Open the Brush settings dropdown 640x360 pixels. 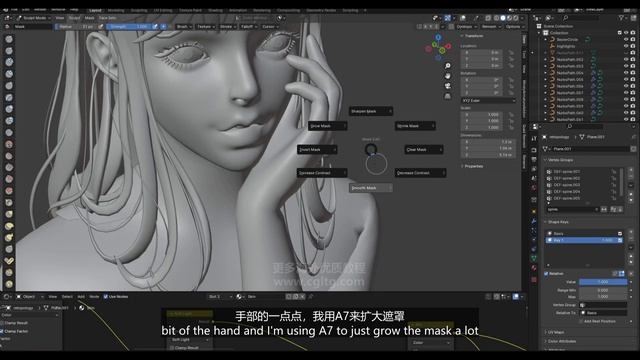184,27
